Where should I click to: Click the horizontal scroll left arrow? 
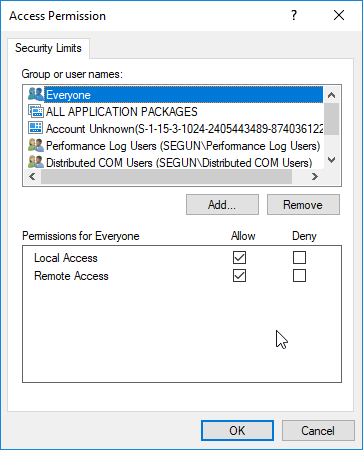(x=32, y=176)
